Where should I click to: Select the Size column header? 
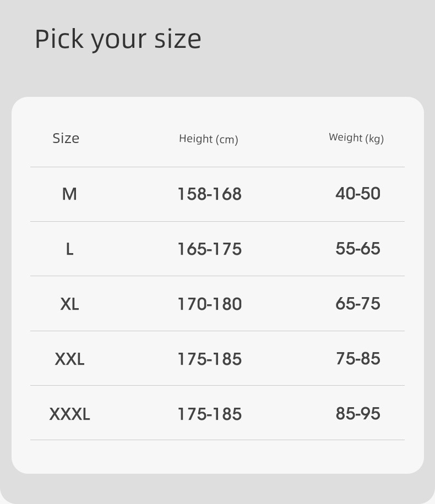(x=66, y=138)
